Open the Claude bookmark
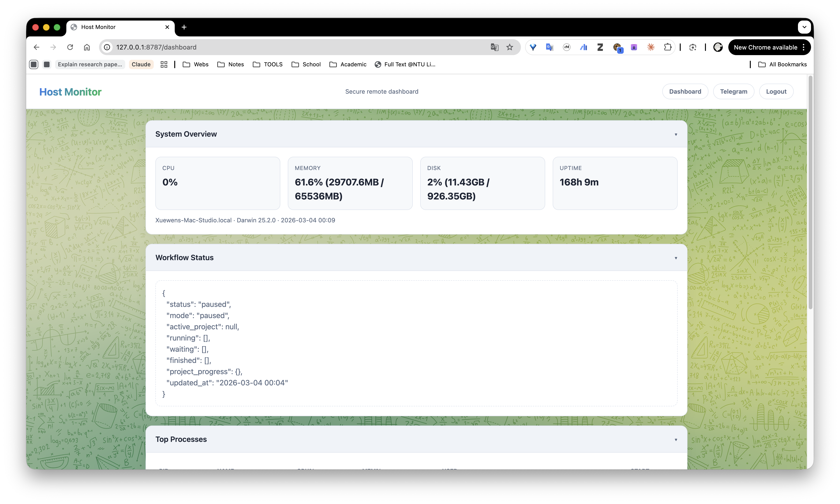Image resolution: width=840 pixels, height=504 pixels. click(141, 64)
